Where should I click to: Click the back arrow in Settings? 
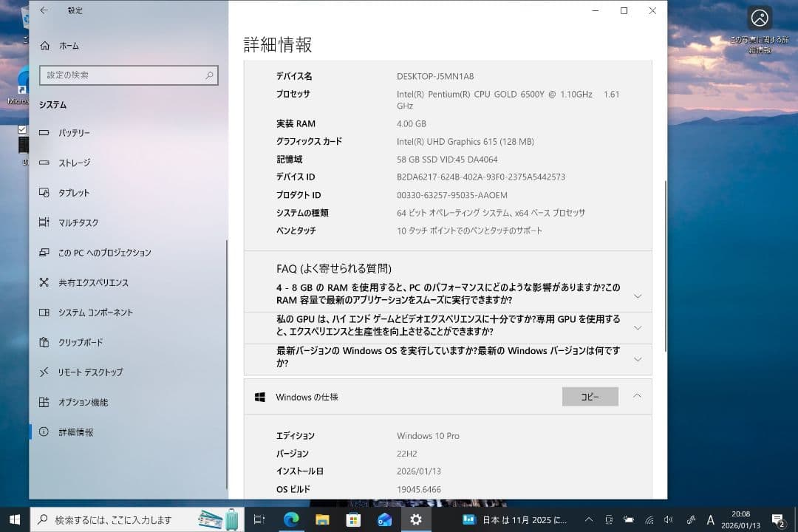pyautogui.click(x=43, y=10)
